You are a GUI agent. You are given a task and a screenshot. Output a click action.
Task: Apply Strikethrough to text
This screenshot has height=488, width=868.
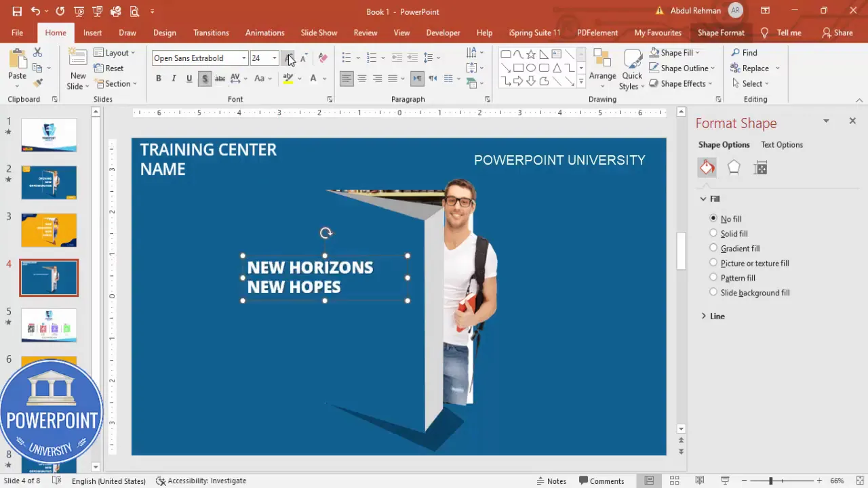(220, 79)
